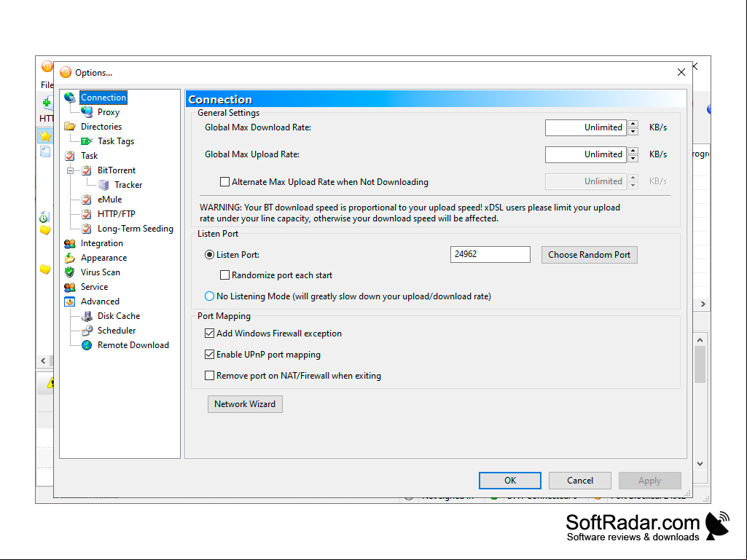The width and height of the screenshot is (747, 560).
Task: Select the Connection globe icon in the tree
Action: [x=69, y=98]
